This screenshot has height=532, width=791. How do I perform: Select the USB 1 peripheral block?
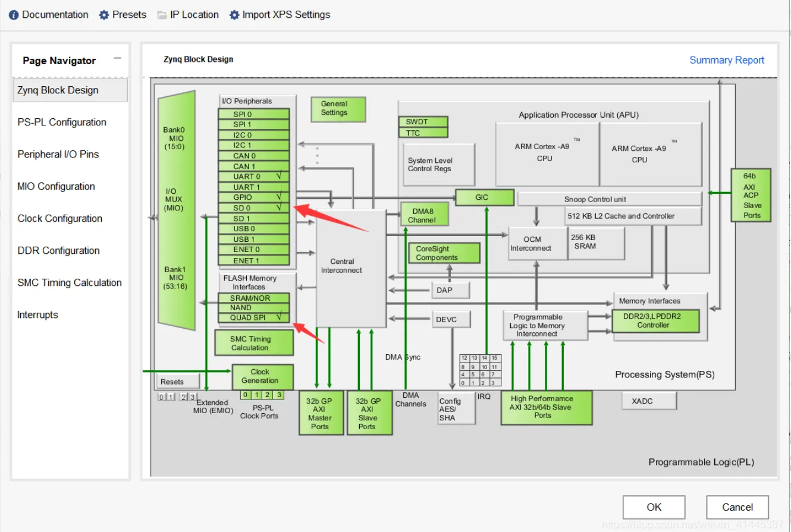[254, 239]
